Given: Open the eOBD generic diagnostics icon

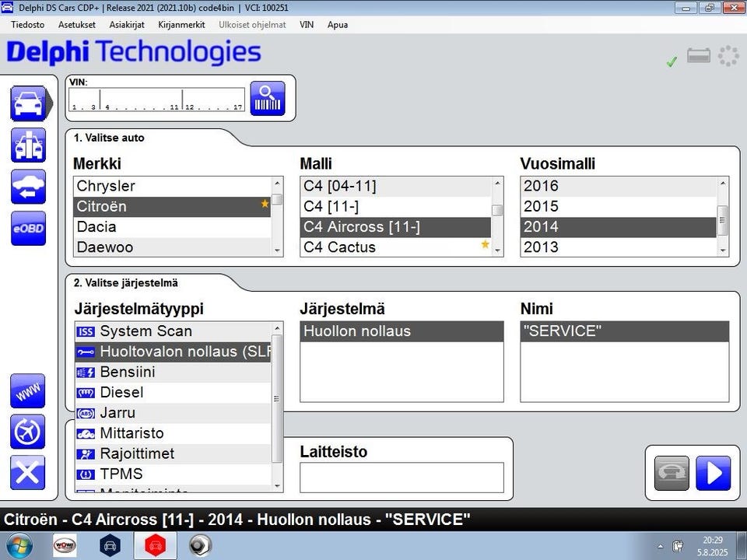Looking at the screenshot, I should [x=29, y=228].
